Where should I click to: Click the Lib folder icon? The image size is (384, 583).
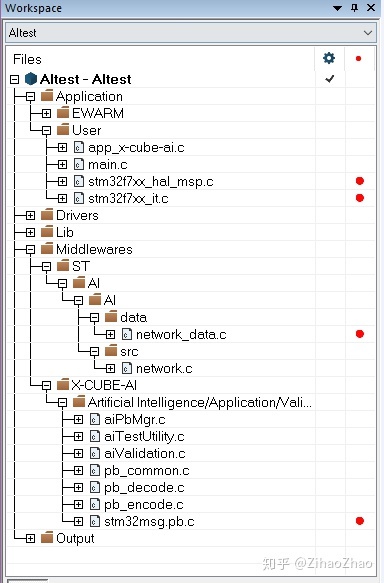tap(47, 232)
